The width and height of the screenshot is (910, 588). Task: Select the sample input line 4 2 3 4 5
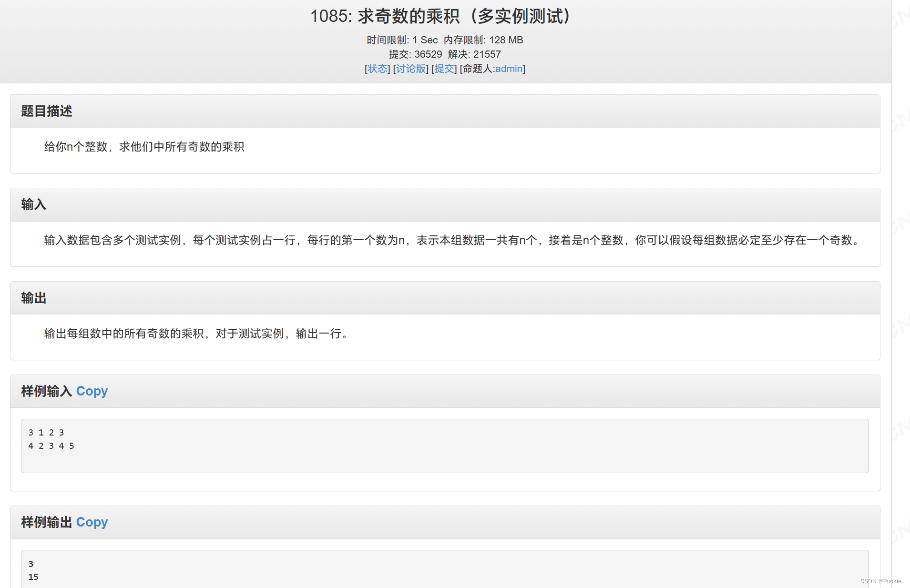tap(51, 446)
